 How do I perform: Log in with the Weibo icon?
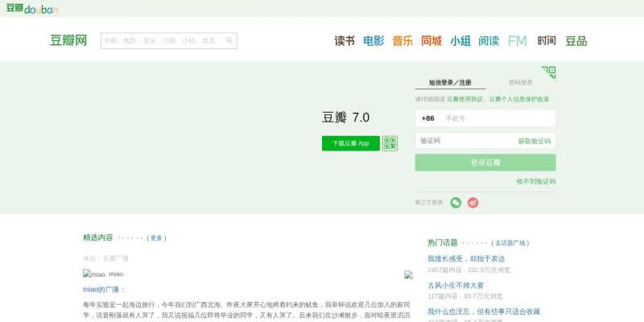(x=473, y=203)
